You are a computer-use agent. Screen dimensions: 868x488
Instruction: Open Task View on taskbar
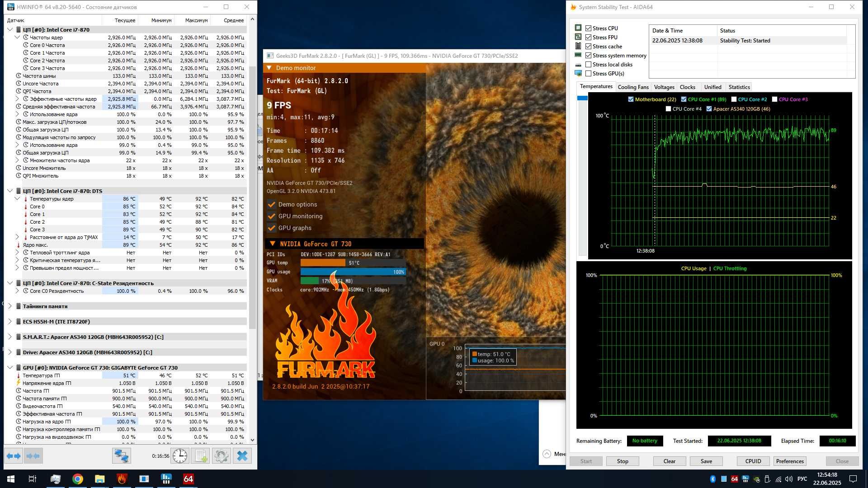(x=33, y=479)
